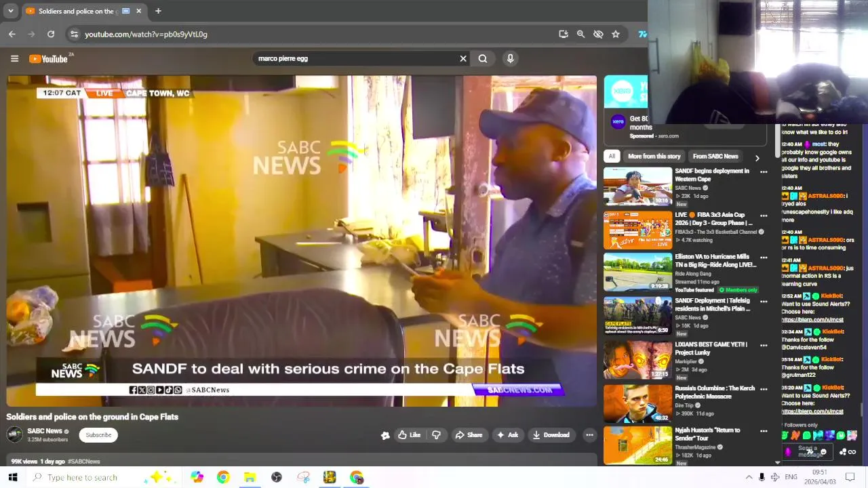Dislike the video with thumbs-down
This screenshot has height=488, width=868.
point(436,435)
